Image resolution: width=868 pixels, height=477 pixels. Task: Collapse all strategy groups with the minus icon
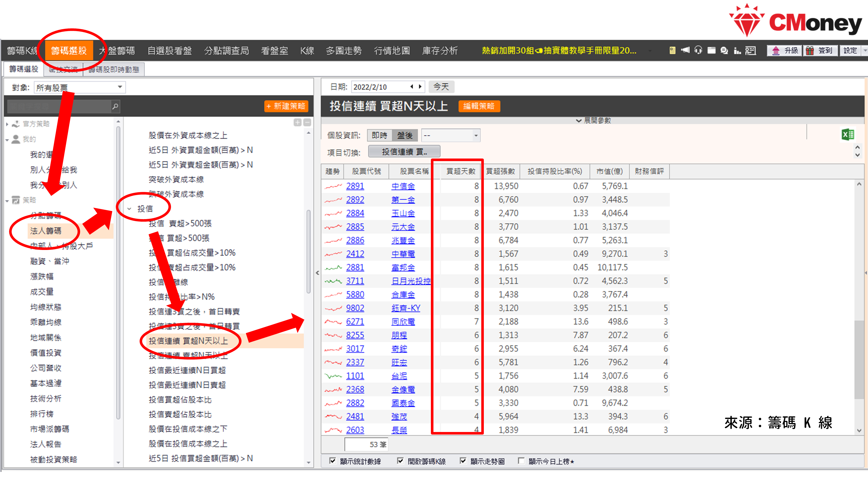[x=307, y=122]
